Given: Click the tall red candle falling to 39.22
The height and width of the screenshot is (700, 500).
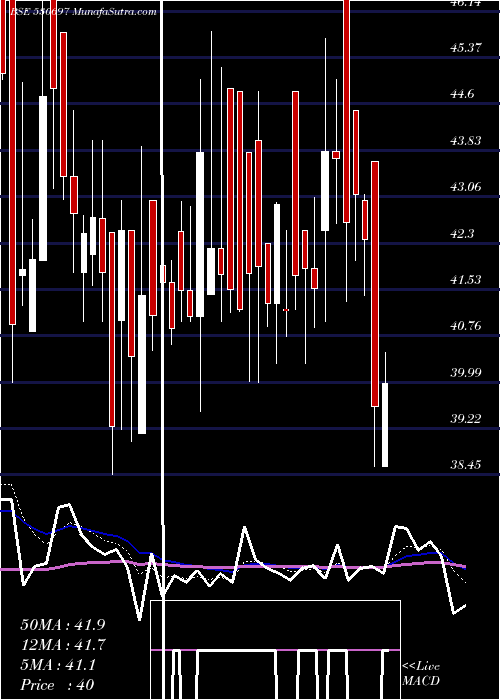Looking at the screenshot, I should pyautogui.click(x=112, y=329).
